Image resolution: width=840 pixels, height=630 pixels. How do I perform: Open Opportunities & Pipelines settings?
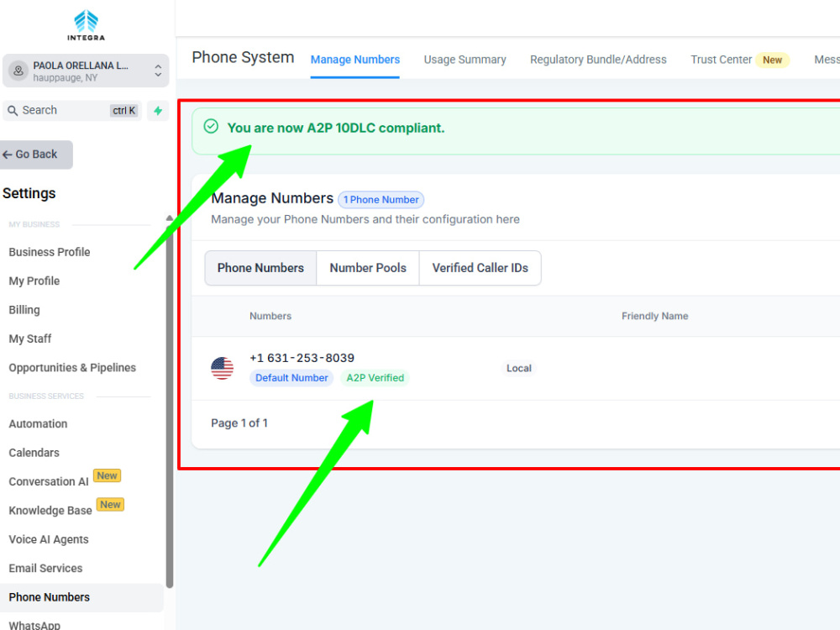point(72,368)
